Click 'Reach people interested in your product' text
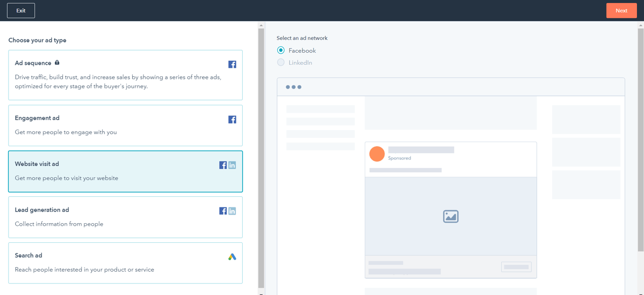Screen dimensions: 644x295 [85, 270]
